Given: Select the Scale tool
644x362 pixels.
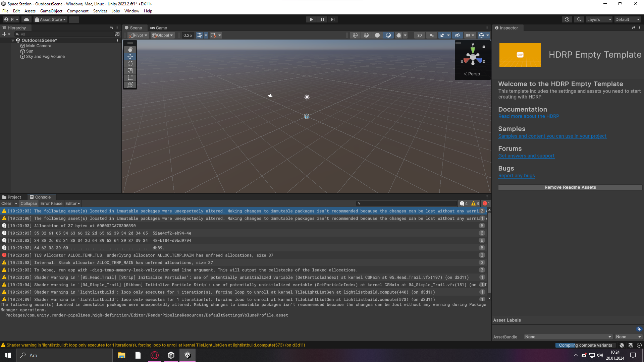Looking at the screenshot, I should tap(130, 71).
